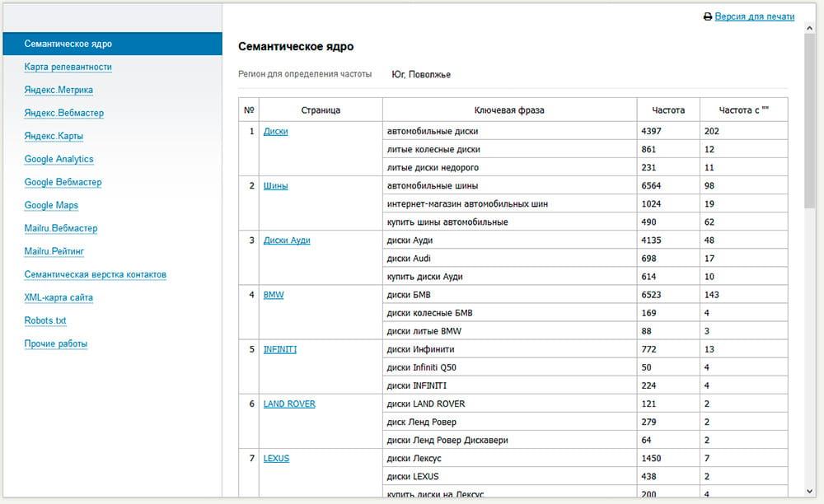
Task: Click the region value Юг, Поволжье
Action: pyautogui.click(x=421, y=75)
